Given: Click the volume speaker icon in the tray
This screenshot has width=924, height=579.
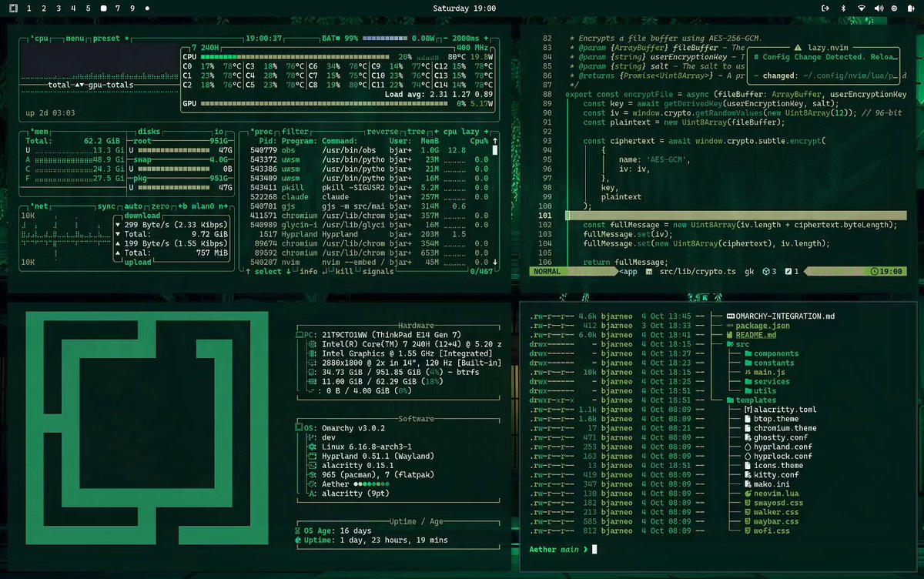Looking at the screenshot, I should tap(879, 8).
